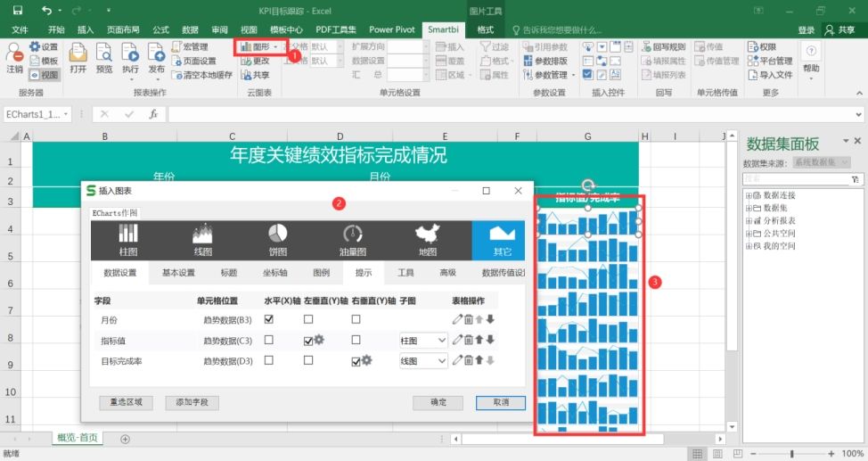Select the 柱图 bar chart type
868x461 pixels.
(x=127, y=240)
